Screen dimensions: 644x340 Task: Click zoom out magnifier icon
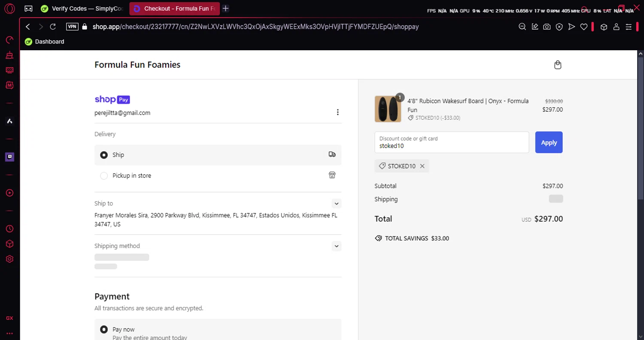coord(522,27)
